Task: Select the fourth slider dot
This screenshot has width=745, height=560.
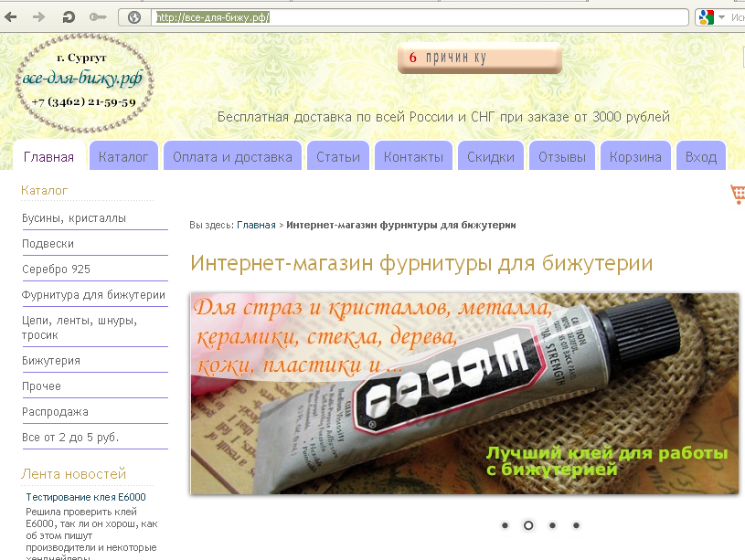Action: [576, 525]
